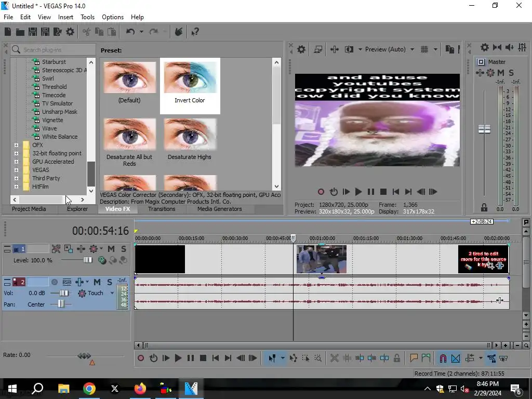The image size is (532, 399).
Task: Pause playback in the preview window
Action: coord(371,192)
